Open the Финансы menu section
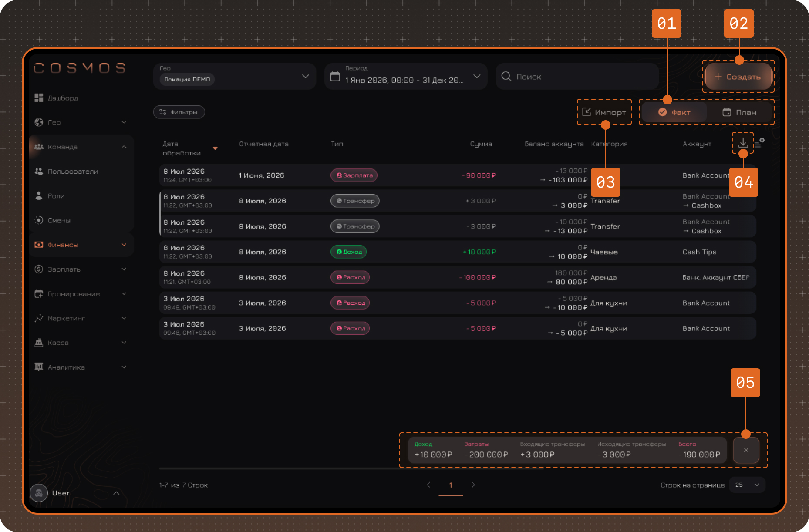 point(81,245)
